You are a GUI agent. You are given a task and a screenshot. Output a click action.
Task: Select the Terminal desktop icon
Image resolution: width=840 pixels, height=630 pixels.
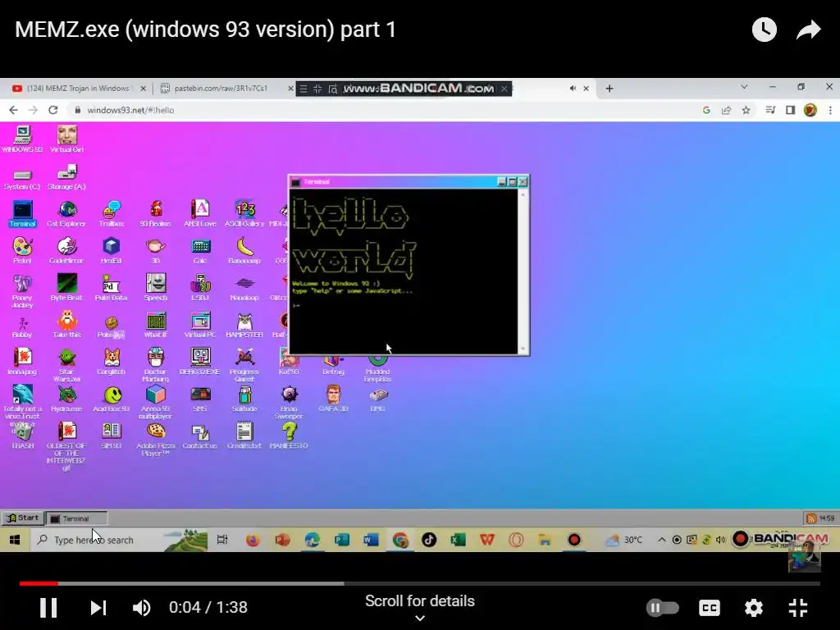22,213
